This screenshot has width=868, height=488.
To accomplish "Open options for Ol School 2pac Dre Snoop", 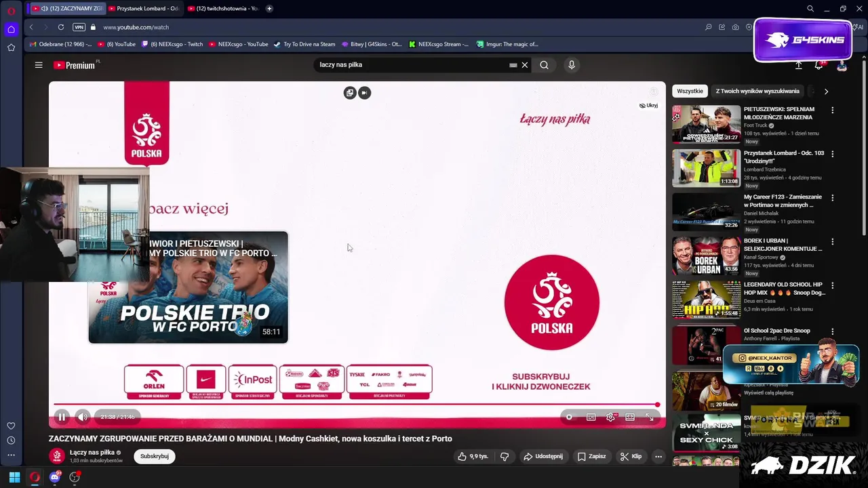I will coord(833,331).
